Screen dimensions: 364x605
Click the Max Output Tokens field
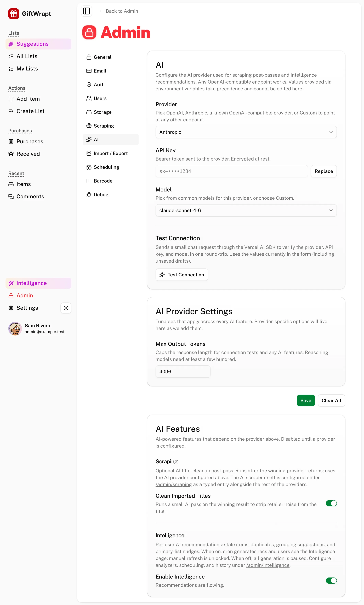click(x=183, y=371)
